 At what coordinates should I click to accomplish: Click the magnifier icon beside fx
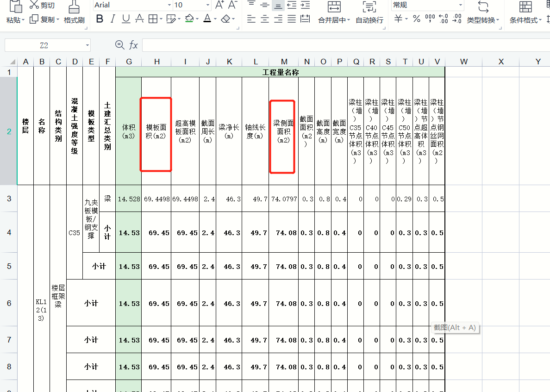coord(119,44)
